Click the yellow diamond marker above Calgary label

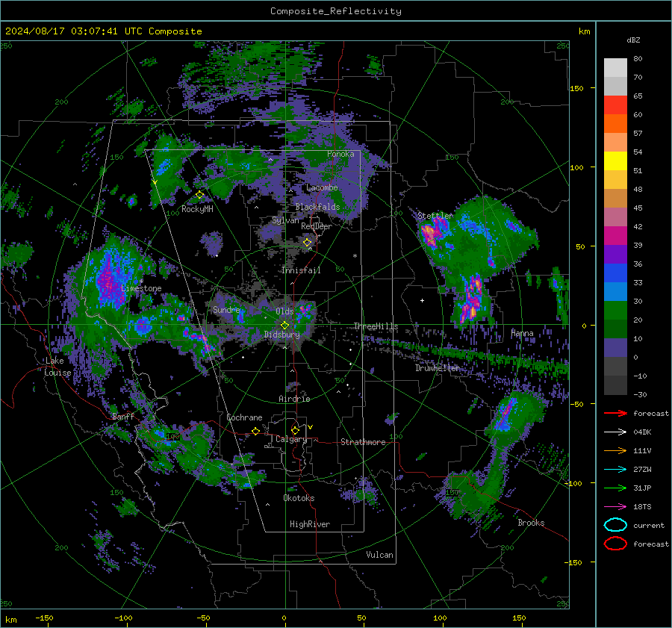pyautogui.click(x=295, y=430)
